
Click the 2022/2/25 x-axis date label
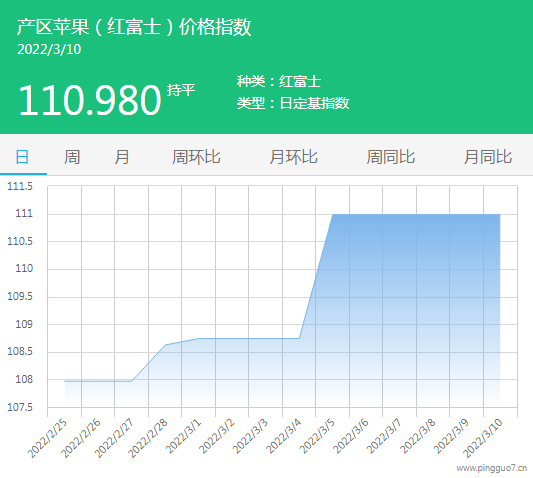coord(48,439)
